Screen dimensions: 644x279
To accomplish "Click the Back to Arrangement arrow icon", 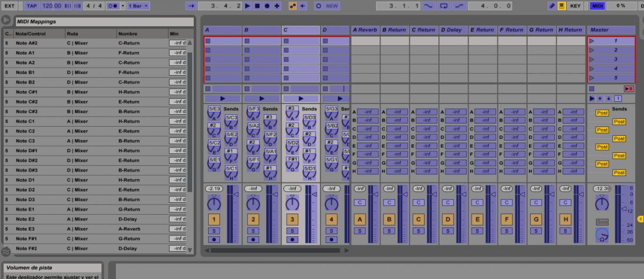I will (303, 6).
